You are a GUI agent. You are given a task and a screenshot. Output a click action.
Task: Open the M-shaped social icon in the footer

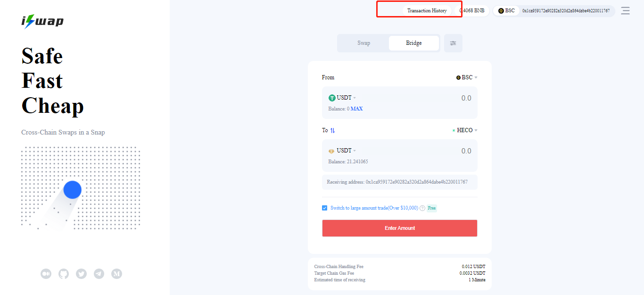point(116,273)
